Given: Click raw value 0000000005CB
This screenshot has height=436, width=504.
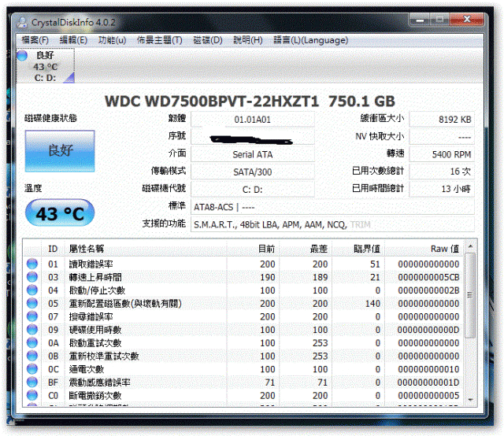Looking at the screenshot, I should [x=428, y=277].
